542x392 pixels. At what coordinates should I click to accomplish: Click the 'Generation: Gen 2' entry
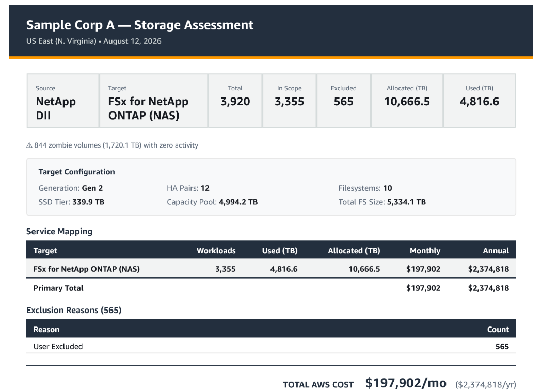click(x=71, y=188)
